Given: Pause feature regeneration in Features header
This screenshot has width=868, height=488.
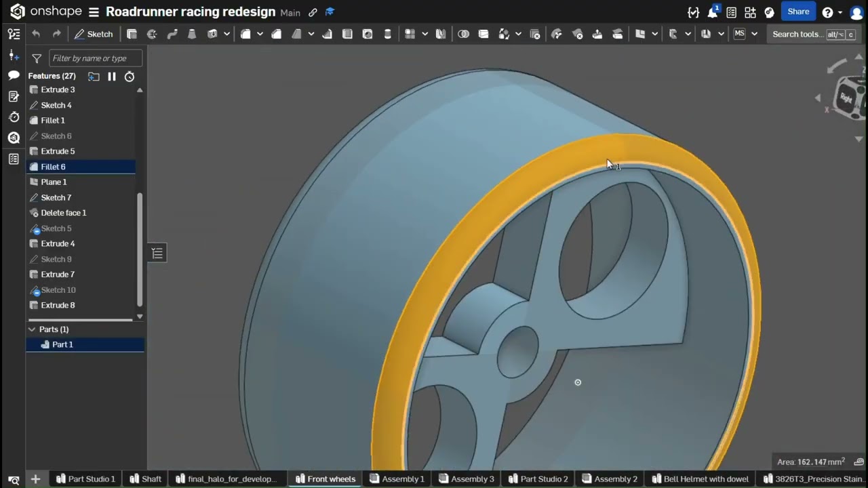Looking at the screenshot, I should [112, 77].
